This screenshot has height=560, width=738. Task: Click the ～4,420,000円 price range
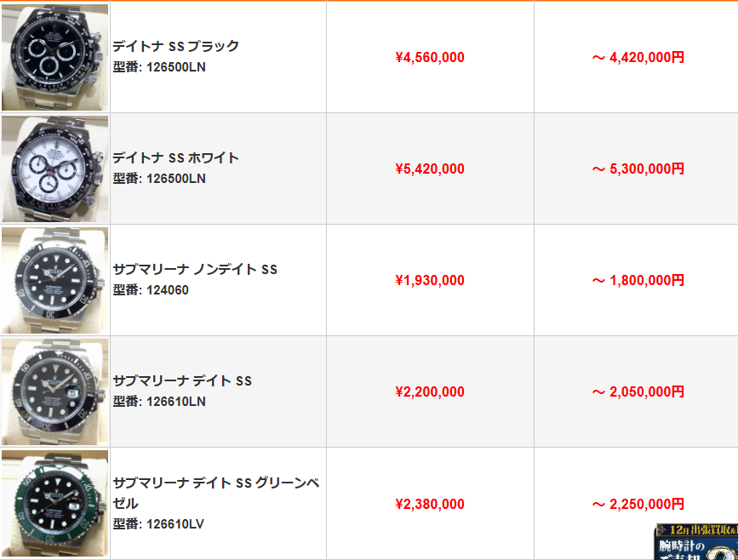(x=638, y=58)
